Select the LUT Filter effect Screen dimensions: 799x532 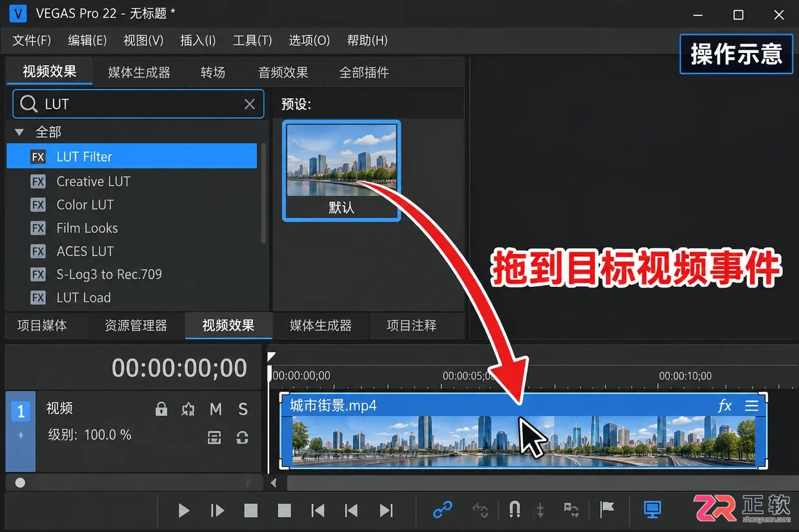(132, 156)
